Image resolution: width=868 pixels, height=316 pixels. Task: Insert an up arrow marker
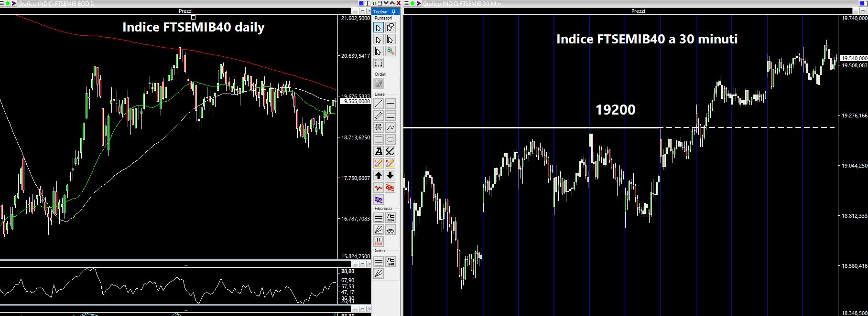click(x=378, y=175)
